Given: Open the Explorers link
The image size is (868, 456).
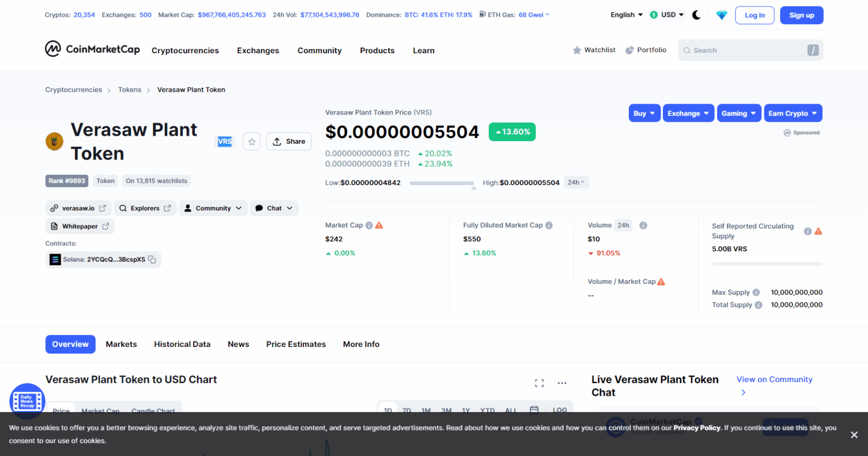Looking at the screenshot, I should click(145, 208).
